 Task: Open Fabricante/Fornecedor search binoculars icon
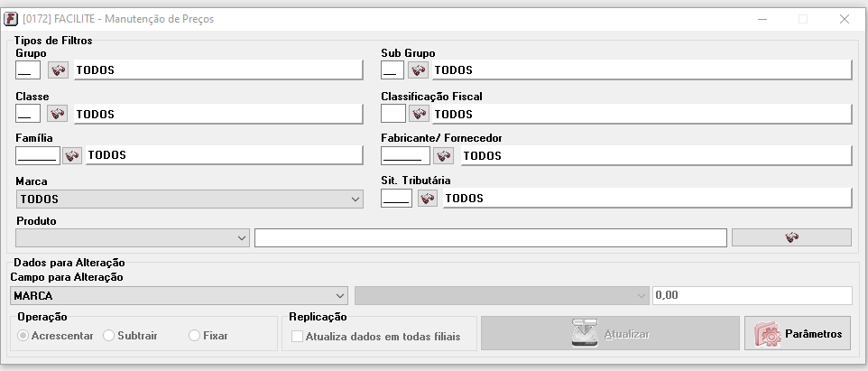(443, 155)
